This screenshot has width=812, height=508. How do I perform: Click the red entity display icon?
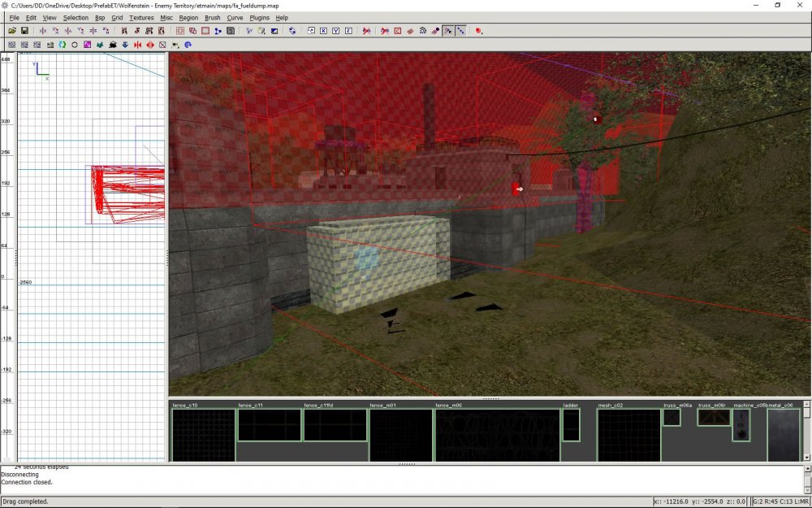[479, 31]
